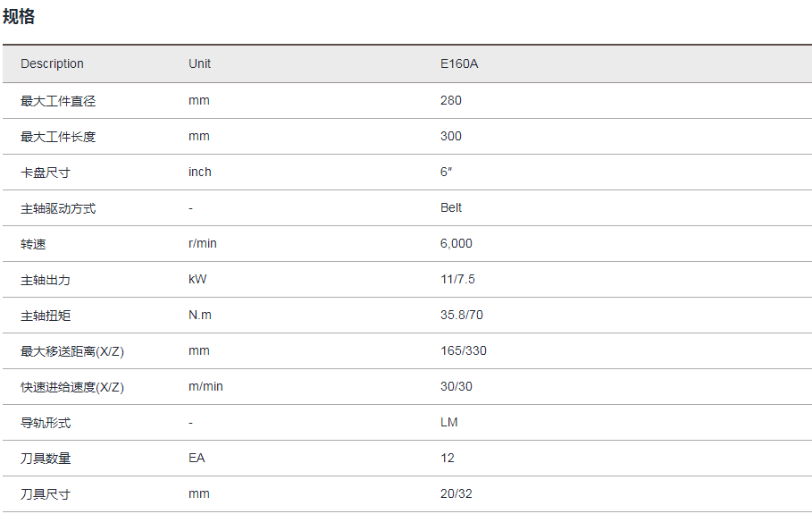The width and height of the screenshot is (812, 514).
Task: Click the 280 diameter value
Action: 451,100
